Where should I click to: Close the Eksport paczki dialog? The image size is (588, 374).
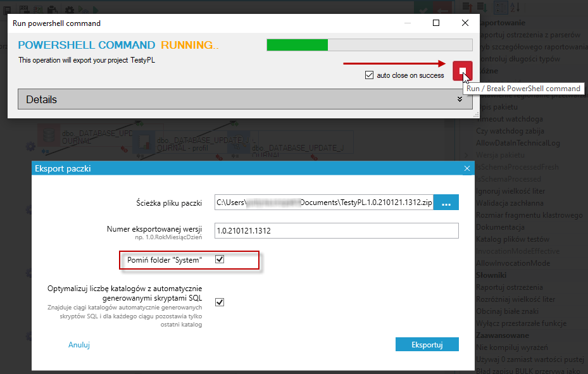coord(467,168)
